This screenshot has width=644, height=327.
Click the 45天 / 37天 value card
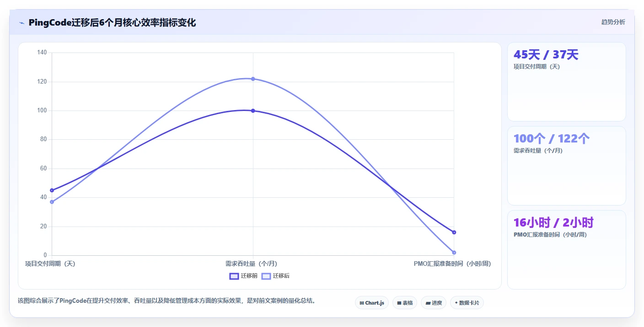pyautogui.click(x=567, y=82)
